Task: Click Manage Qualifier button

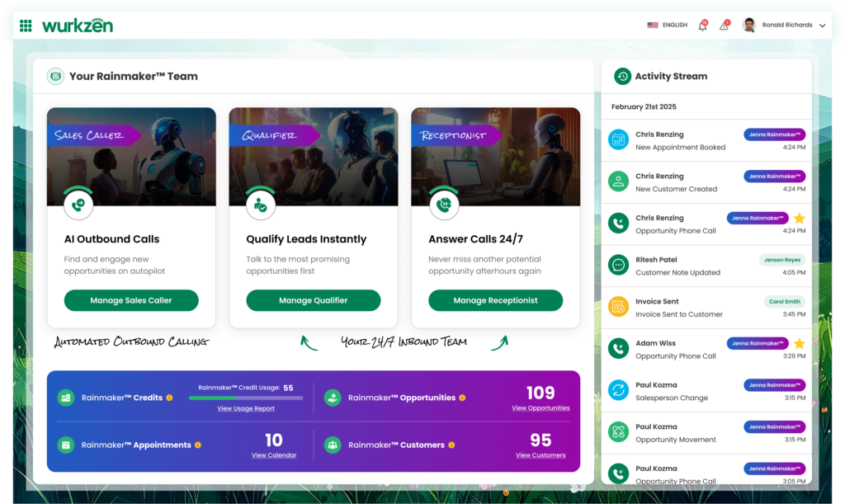Action: click(313, 300)
